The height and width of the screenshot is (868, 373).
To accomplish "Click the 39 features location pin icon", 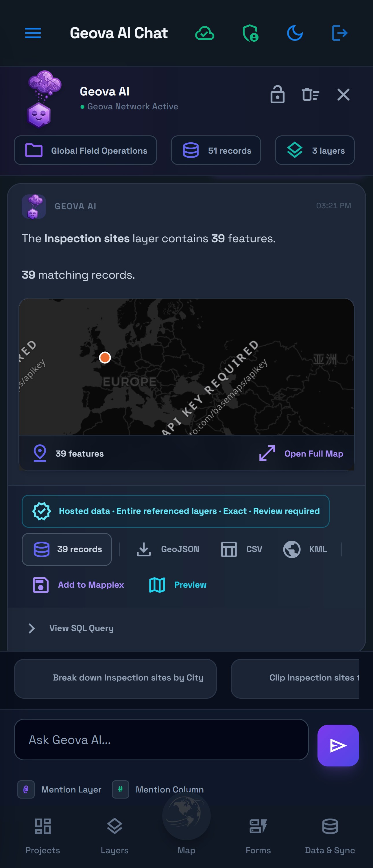I will [x=40, y=453].
